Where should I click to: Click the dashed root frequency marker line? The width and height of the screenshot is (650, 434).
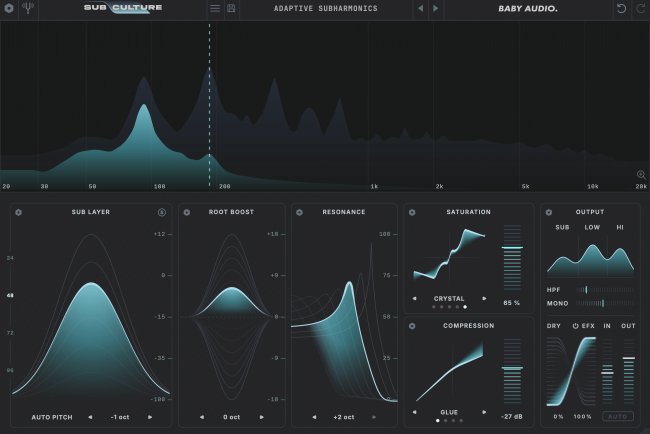pos(209,105)
